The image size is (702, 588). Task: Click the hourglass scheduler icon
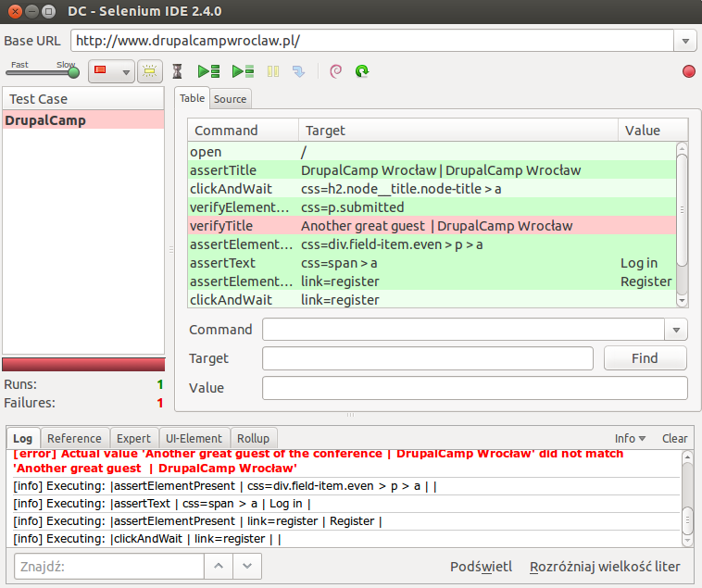coord(177,71)
